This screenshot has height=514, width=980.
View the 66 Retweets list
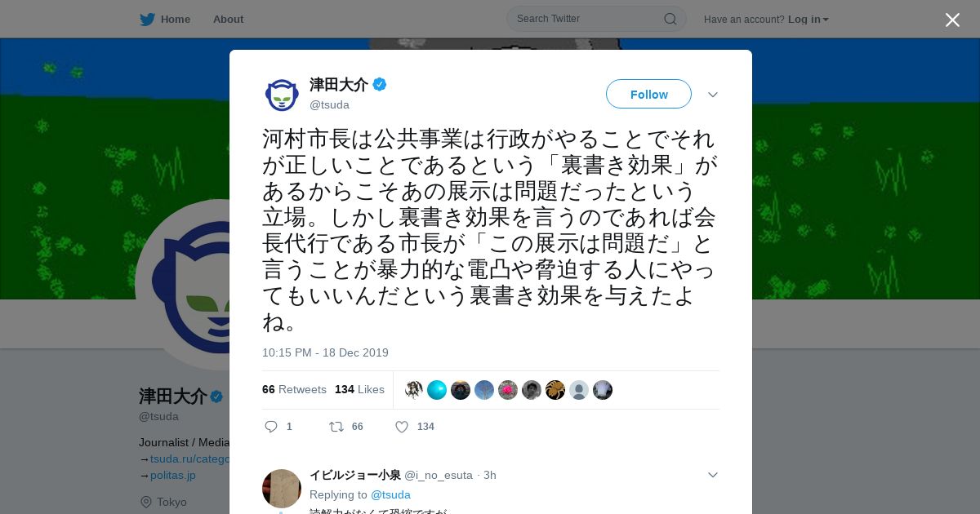294,389
